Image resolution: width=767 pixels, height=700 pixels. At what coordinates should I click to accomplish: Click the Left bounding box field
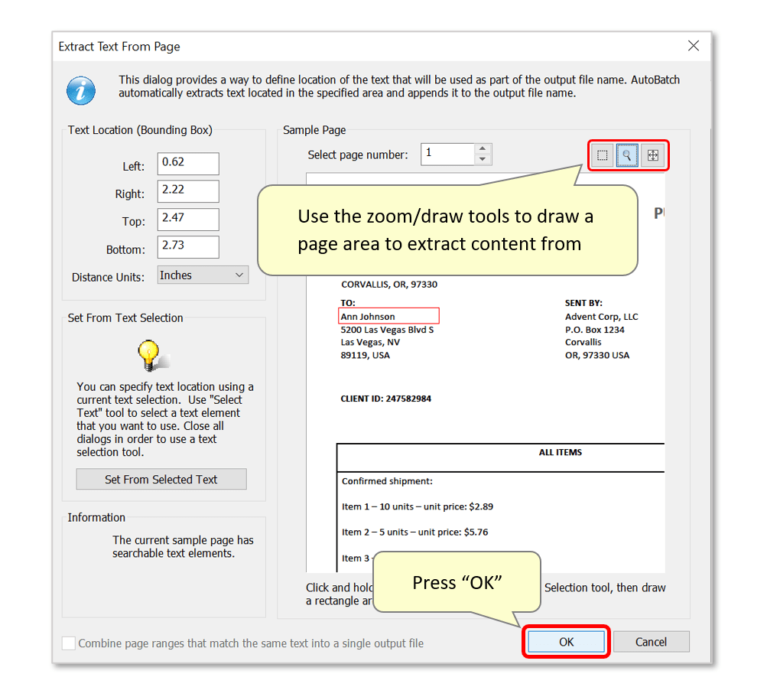[188, 164]
